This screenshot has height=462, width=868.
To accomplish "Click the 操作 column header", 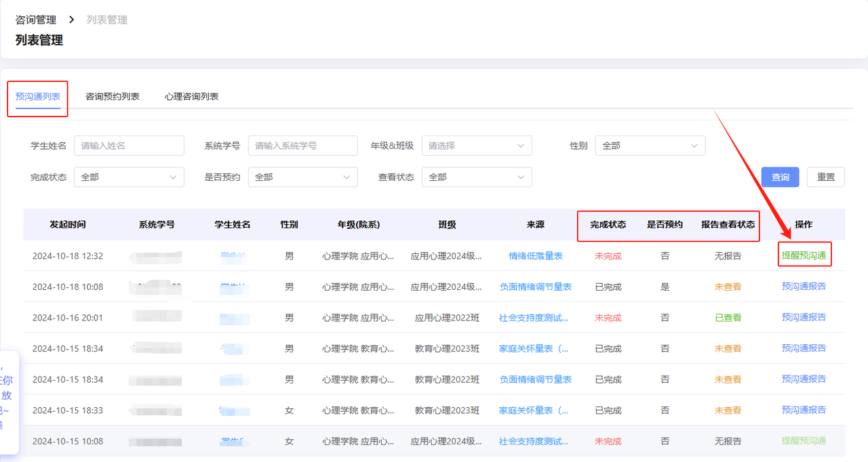I will (x=804, y=225).
